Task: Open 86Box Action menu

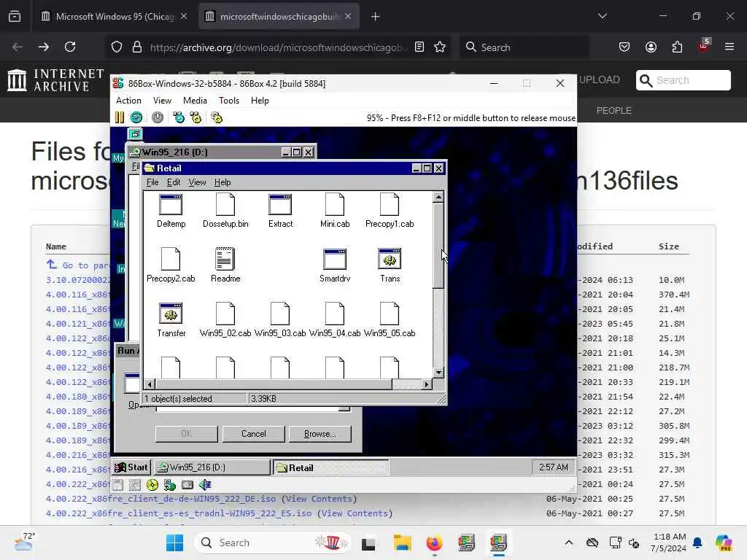Action: pyautogui.click(x=128, y=101)
